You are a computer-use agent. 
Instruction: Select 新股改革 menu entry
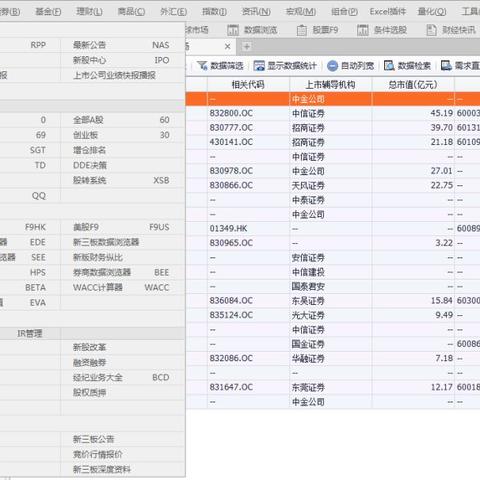tap(123, 347)
